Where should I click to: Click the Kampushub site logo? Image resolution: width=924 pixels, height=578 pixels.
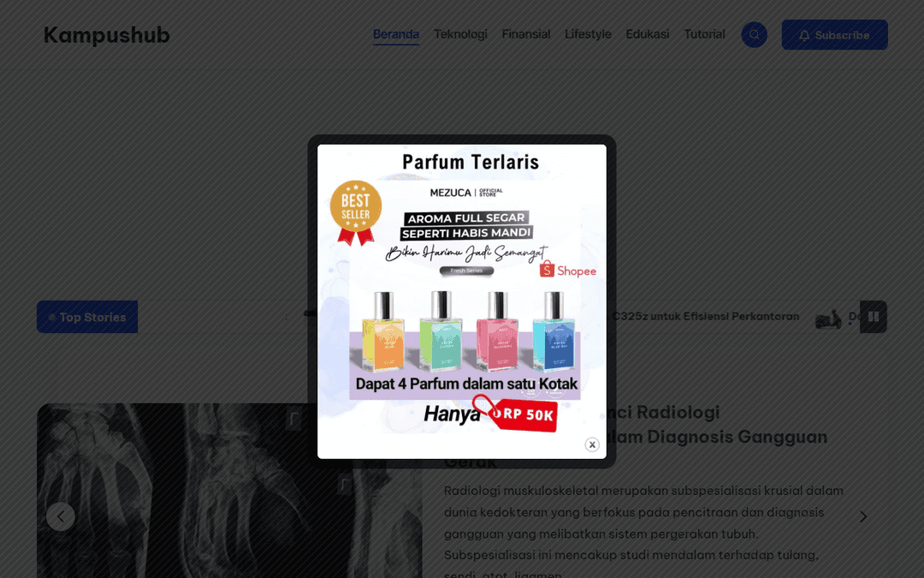tap(107, 35)
